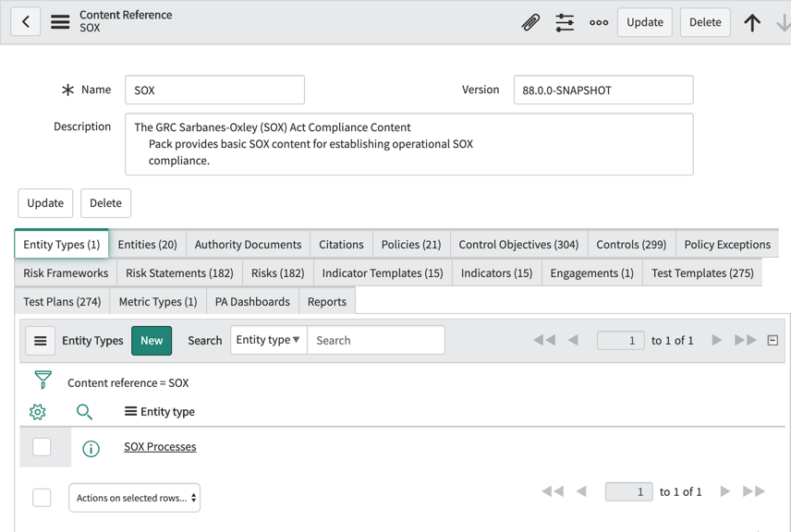Go to next page in top pagination
The image size is (791, 532).
pos(717,340)
